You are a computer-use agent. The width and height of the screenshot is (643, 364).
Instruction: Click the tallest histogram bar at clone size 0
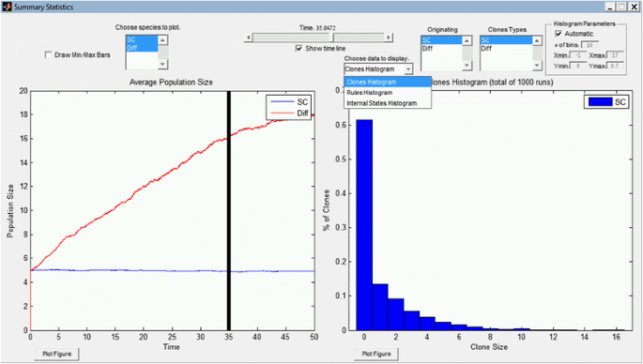pyautogui.click(x=364, y=225)
